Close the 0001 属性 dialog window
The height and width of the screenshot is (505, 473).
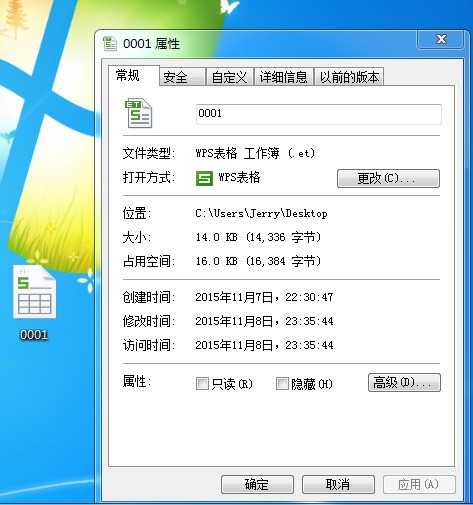tap(441, 39)
